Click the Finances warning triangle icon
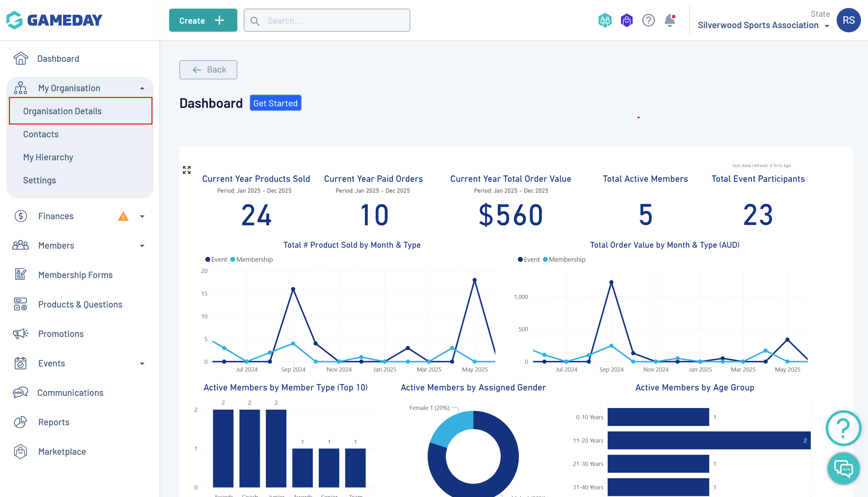Image resolution: width=868 pixels, height=497 pixels. [x=123, y=216]
